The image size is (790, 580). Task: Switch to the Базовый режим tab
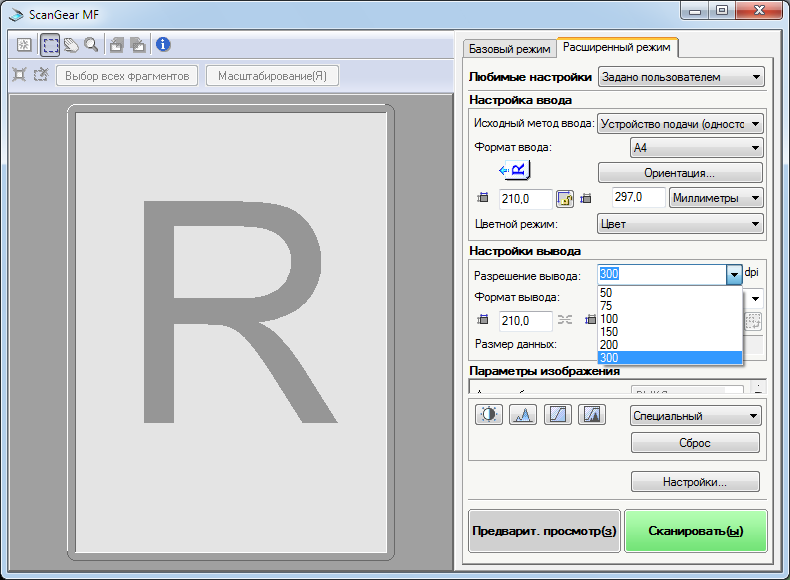point(509,48)
